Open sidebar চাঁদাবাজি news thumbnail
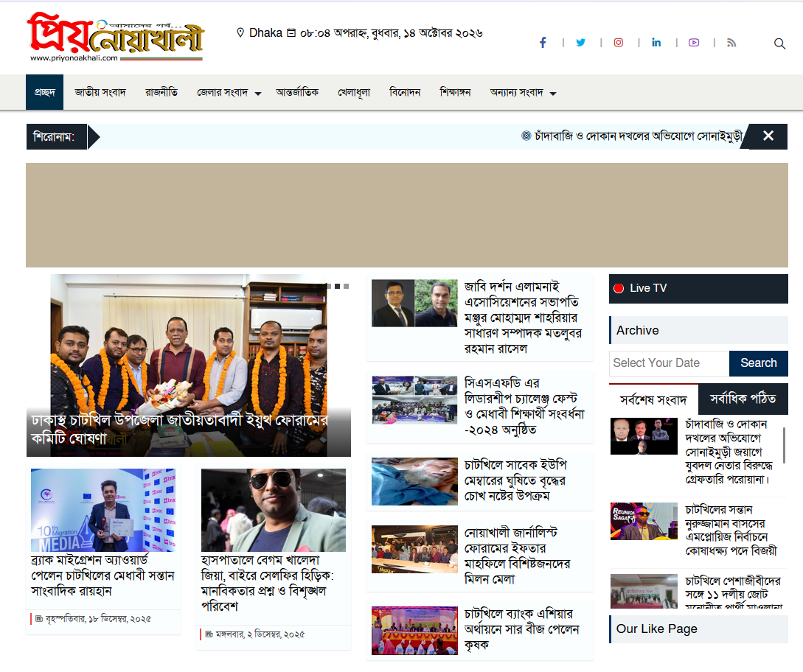 click(644, 436)
